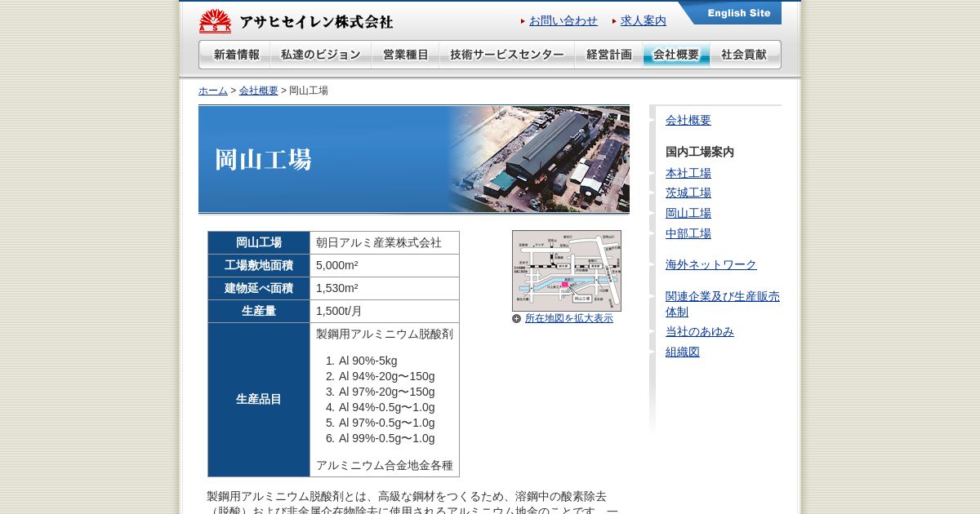
Task: Open 会社概要 in the sidebar
Action: point(688,120)
